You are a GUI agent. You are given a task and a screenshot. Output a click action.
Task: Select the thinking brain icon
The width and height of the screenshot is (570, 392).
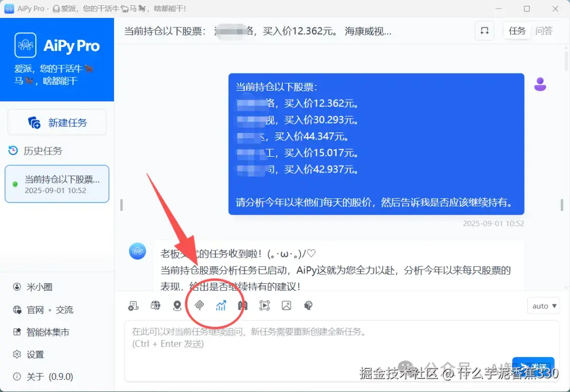pos(308,305)
